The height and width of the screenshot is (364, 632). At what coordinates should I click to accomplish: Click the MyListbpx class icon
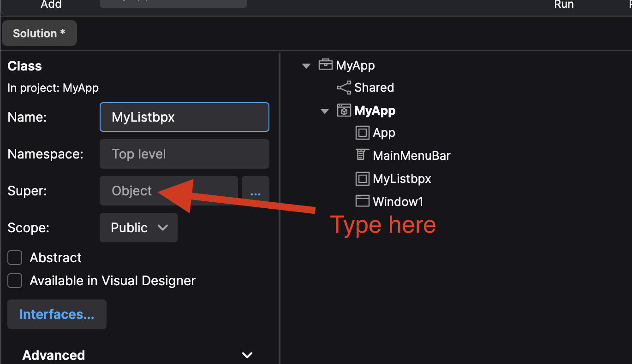(363, 179)
